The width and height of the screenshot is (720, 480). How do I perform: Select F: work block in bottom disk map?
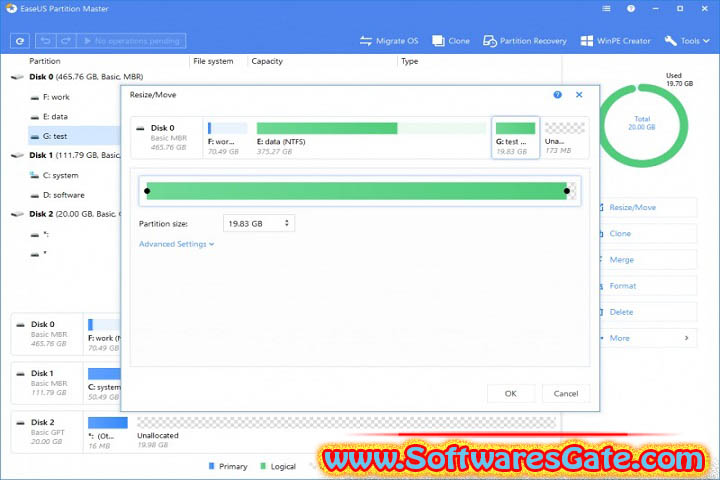104,334
